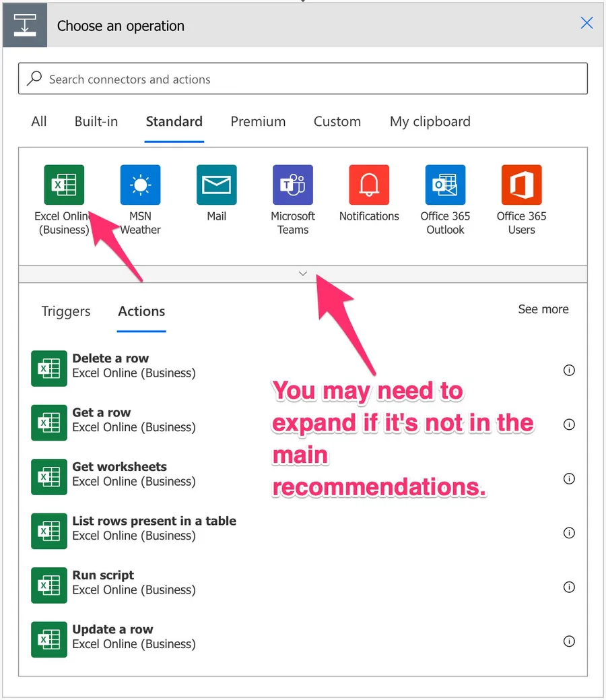This screenshot has width=606, height=700.
Task: Open the My clipboard tab
Action: tap(430, 122)
